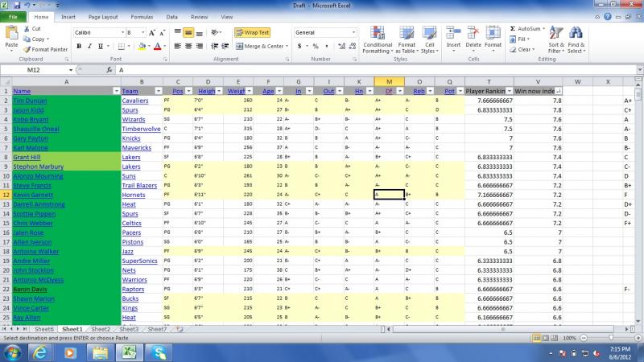This screenshot has width=644, height=362.
Task: Open the Pos column filter dropdown
Action: pos(188,91)
